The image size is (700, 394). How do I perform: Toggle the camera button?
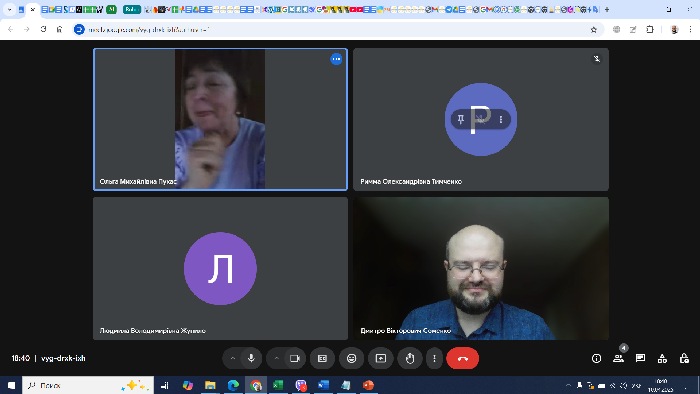pos(295,358)
